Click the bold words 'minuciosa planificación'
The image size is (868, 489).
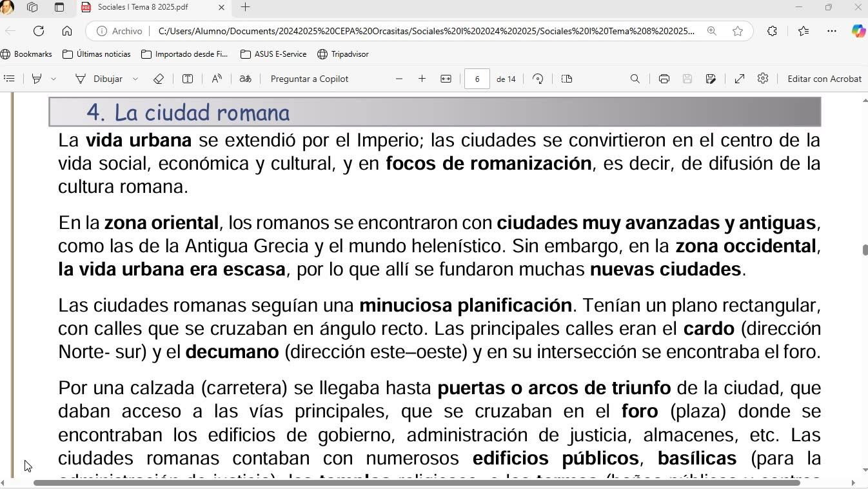point(466,305)
